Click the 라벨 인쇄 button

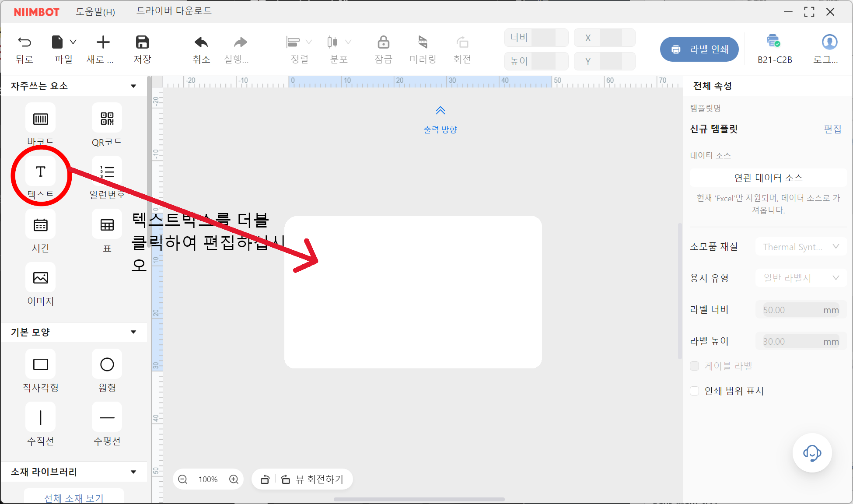coord(699,49)
